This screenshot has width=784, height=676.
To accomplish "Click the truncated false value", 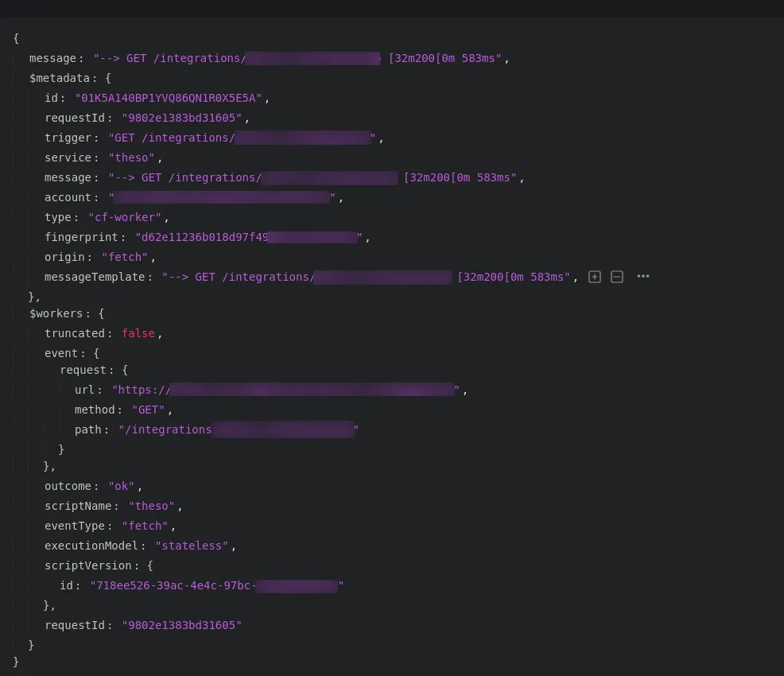I will pyautogui.click(x=138, y=333).
